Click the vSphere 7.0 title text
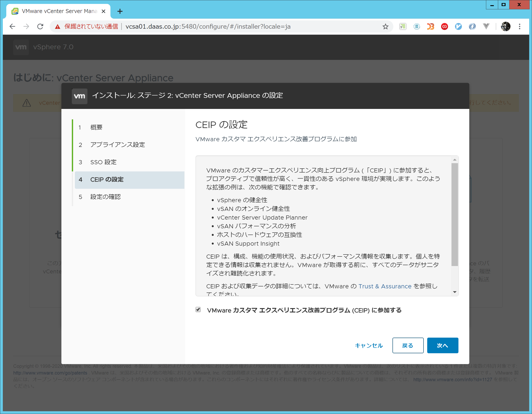 53,47
